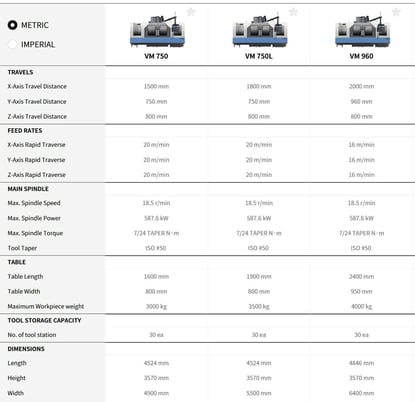415x402 pixels.
Task: Click the 950 mm table width value
Action: tap(362, 292)
